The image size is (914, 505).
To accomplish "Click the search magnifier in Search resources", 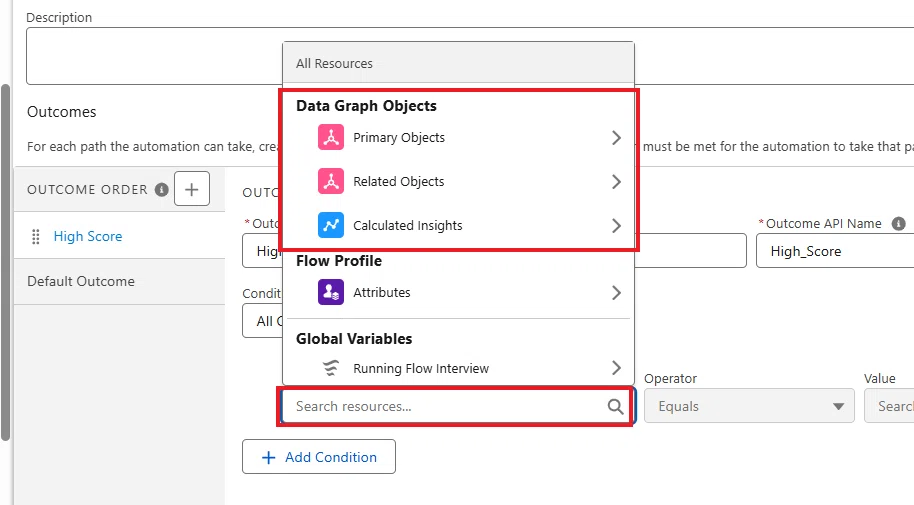I will point(615,406).
